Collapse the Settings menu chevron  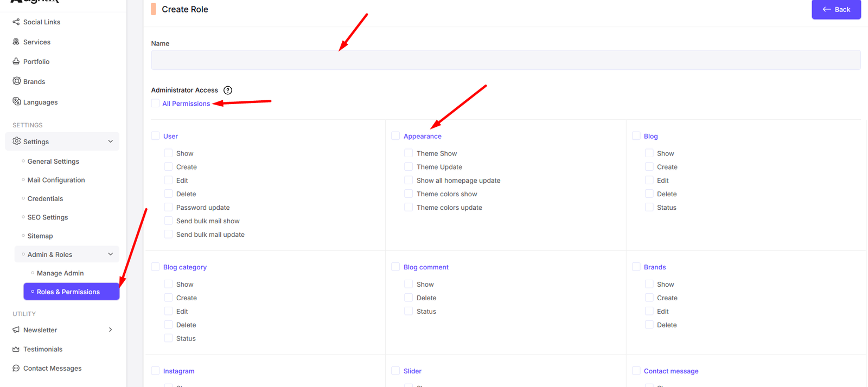tap(111, 141)
